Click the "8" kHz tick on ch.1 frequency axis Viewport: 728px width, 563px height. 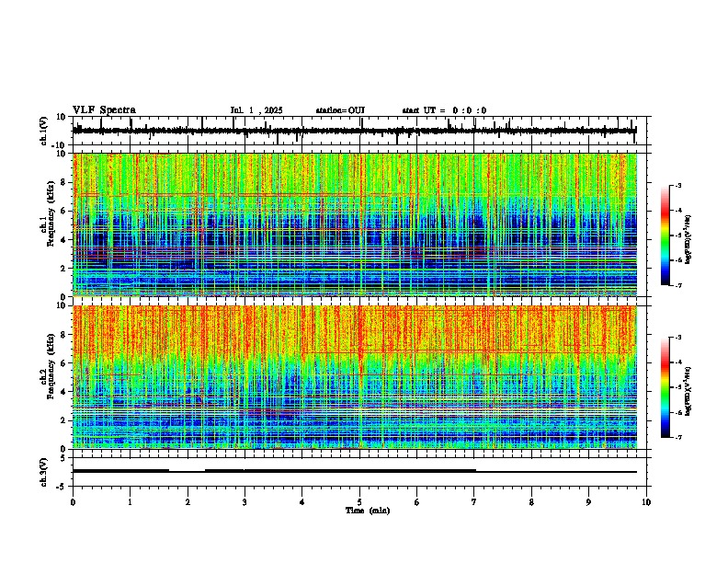pos(64,182)
